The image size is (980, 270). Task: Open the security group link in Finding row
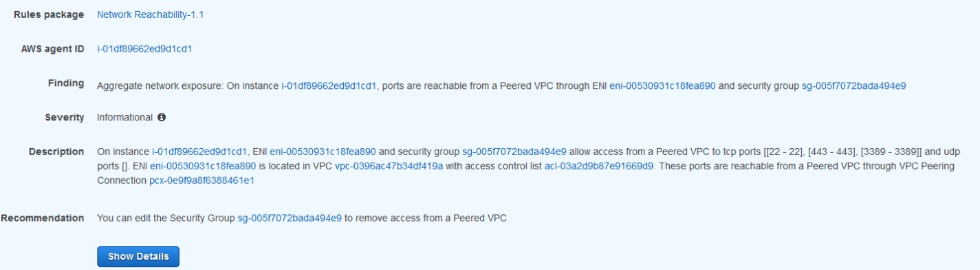[853, 86]
